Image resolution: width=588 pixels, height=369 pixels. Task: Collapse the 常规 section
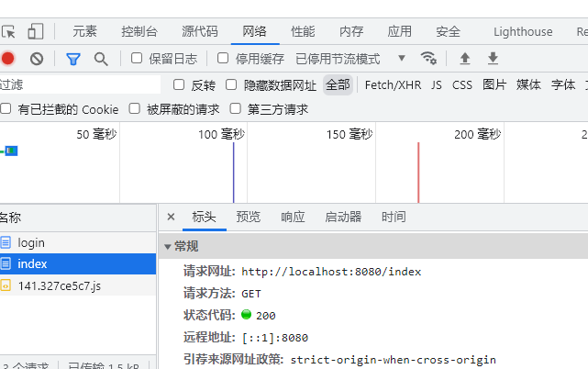point(168,246)
